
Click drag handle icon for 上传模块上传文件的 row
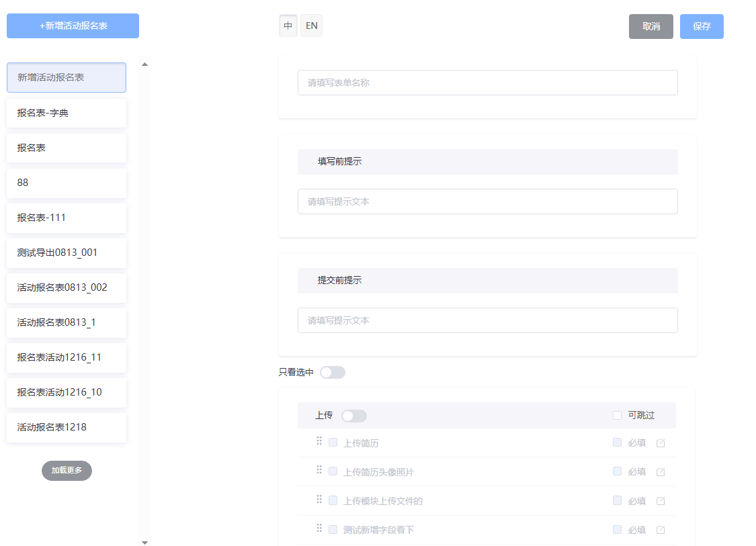tap(319, 499)
